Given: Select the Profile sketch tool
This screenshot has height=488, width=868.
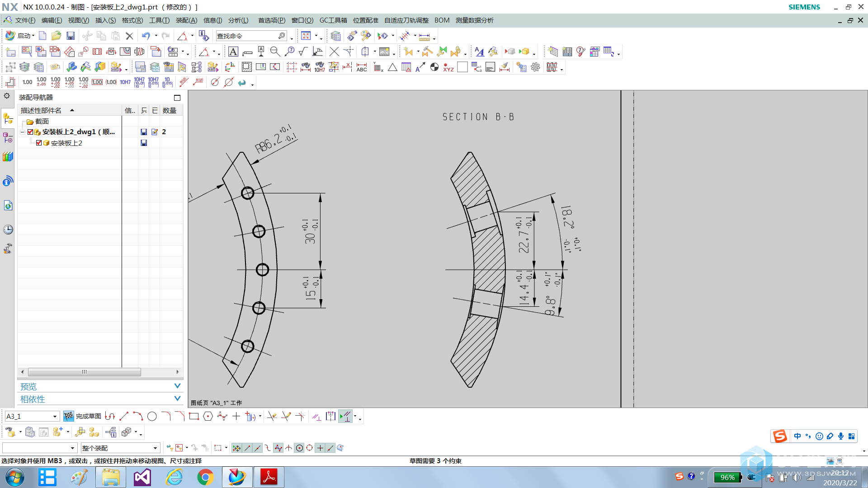Looking at the screenshot, I should [x=110, y=416].
